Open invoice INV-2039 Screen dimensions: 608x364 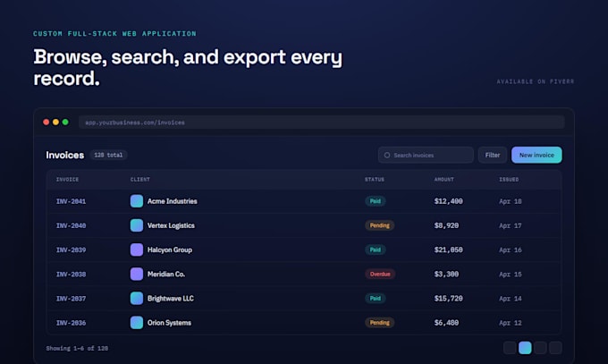click(x=71, y=250)
